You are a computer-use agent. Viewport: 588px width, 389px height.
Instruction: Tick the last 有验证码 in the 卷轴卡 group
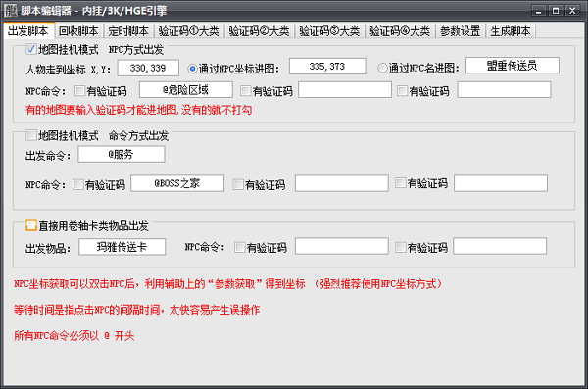point(401,248)
